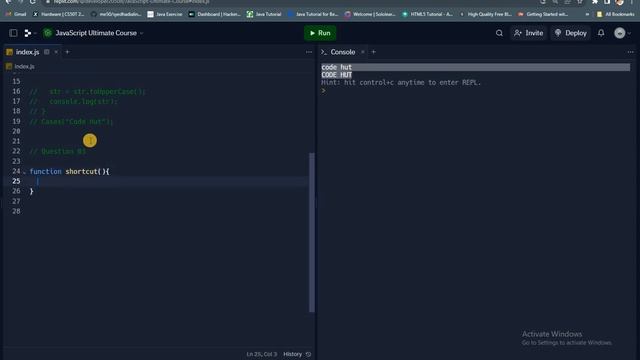Click the split icon on index.js tab
The width and height of the screenshot is (640, 360).
47,52
